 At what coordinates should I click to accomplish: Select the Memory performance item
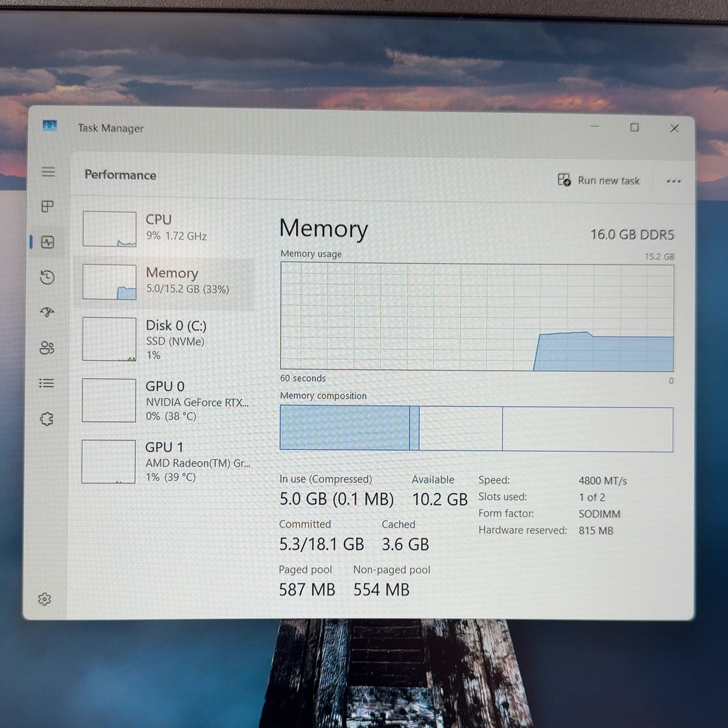coord(164,282)
